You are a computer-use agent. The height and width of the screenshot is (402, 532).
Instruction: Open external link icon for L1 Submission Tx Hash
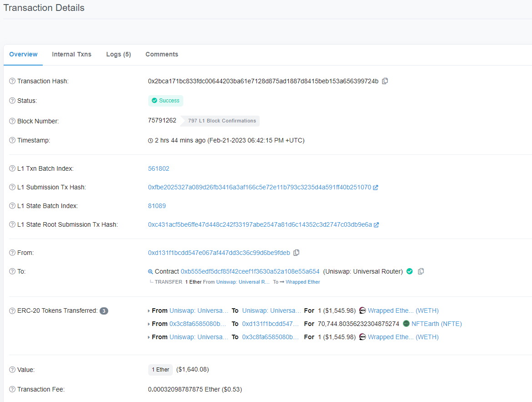point(376,188)
